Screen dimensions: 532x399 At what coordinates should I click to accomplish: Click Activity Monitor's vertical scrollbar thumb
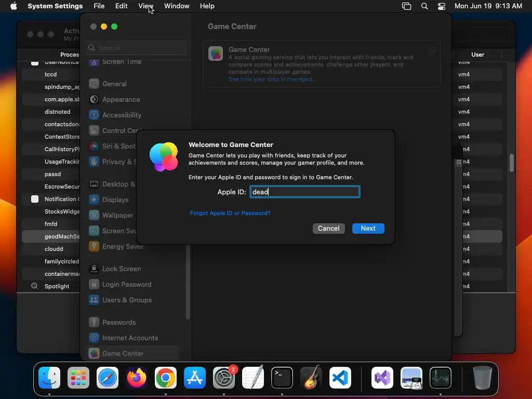[x=511, y=163]
